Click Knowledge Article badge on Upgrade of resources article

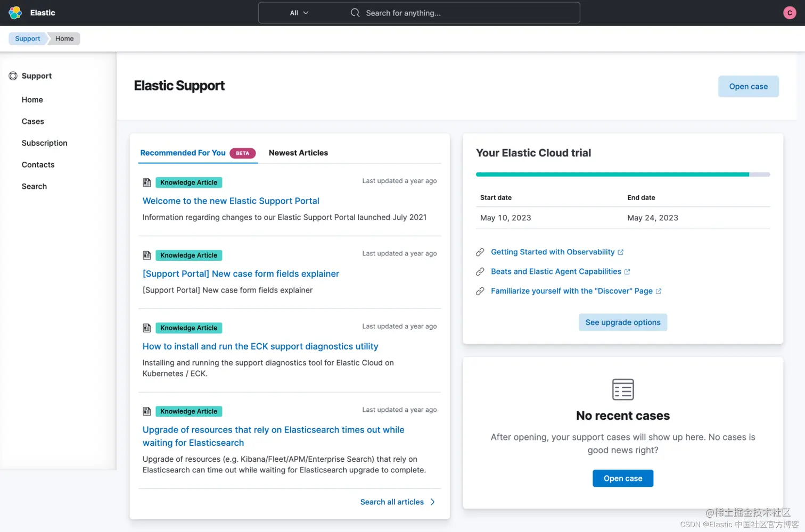188,411
